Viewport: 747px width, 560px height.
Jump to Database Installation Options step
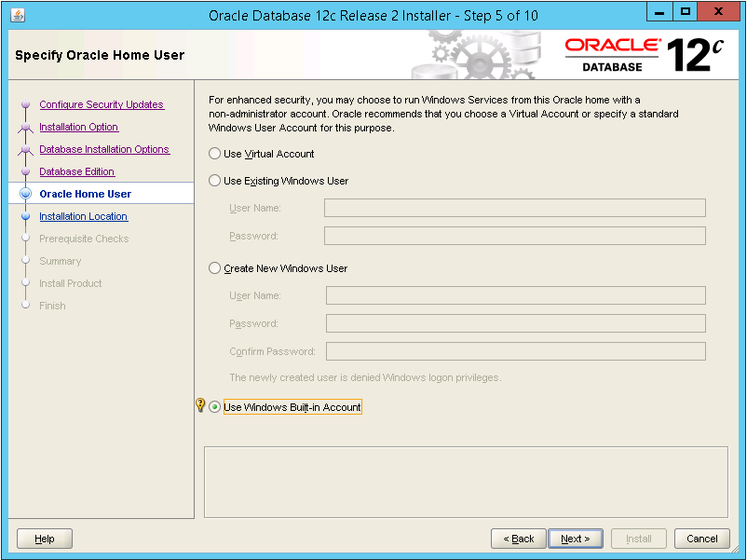pos(103,149)
